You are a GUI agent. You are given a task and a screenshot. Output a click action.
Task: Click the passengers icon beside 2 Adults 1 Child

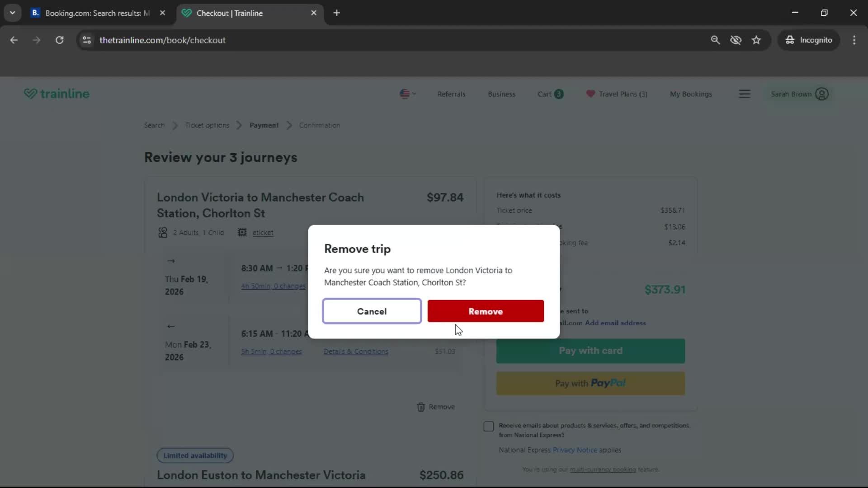[x=162, y=232]
